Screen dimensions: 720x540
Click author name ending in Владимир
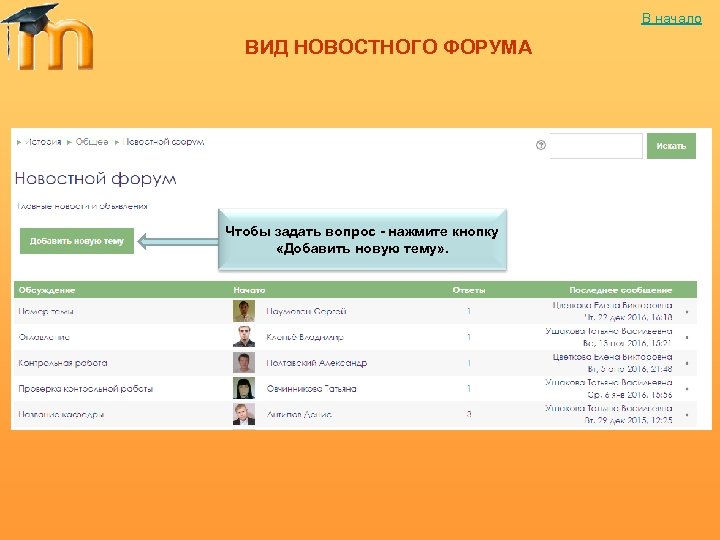pyautogui.click(x=304, y=337)
